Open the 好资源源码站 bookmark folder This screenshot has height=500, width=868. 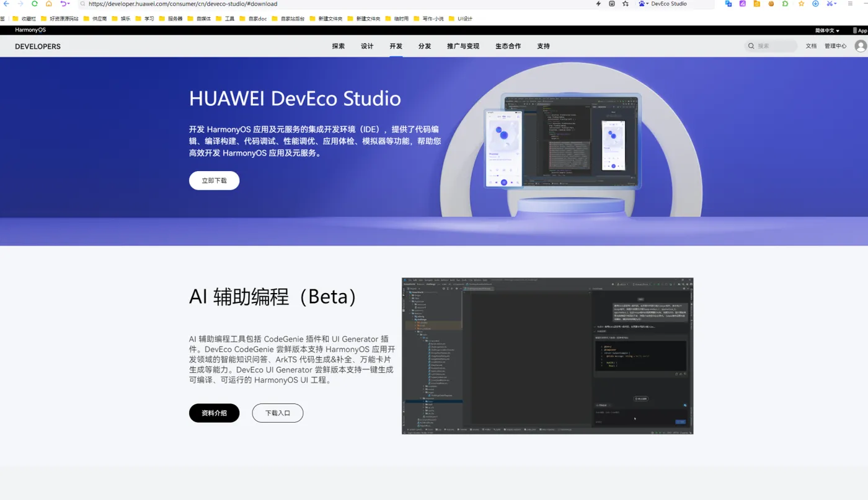pyautogui.click(x=60, y=19)
